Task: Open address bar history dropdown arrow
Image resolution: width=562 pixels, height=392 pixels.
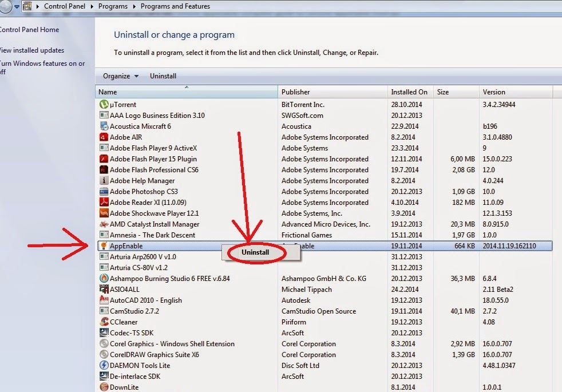Action: pyautogui.click(x=17, y=6)
